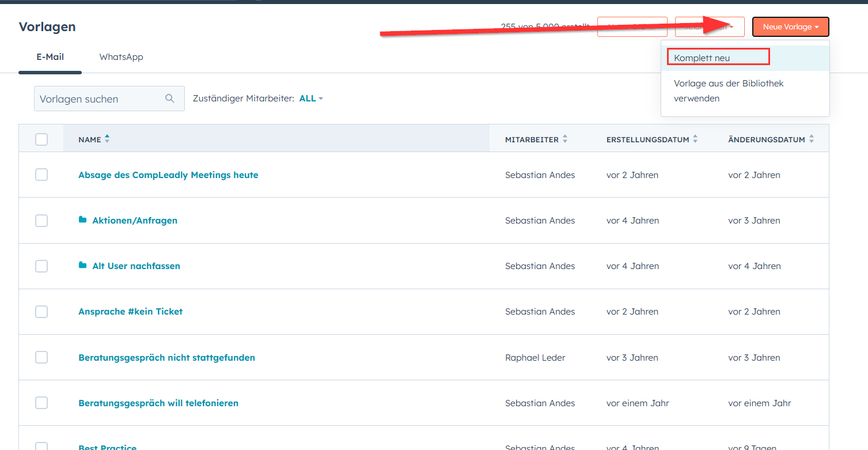Tick the checkbox for Beratungsgespräch will telefonieren

41,403
